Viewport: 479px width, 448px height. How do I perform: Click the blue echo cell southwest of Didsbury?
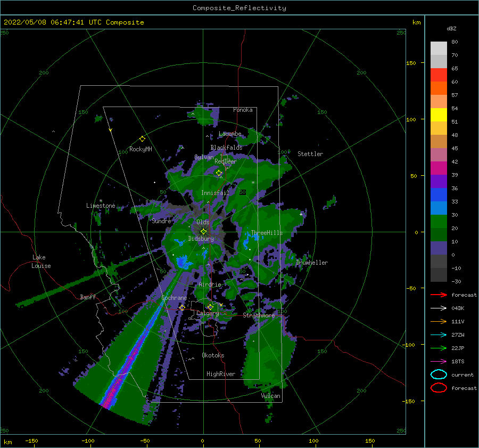pyautogui.click(x=182, y=262)
